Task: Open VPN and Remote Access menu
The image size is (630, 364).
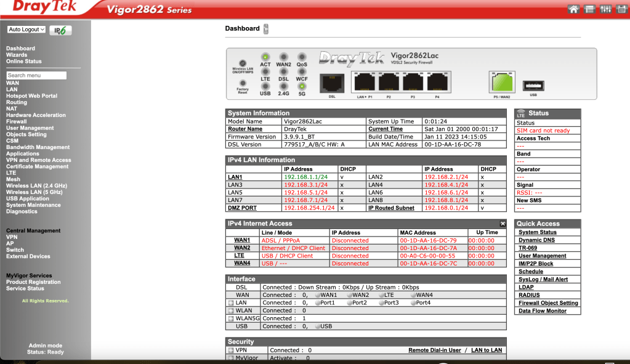Action: coord(39,160)
